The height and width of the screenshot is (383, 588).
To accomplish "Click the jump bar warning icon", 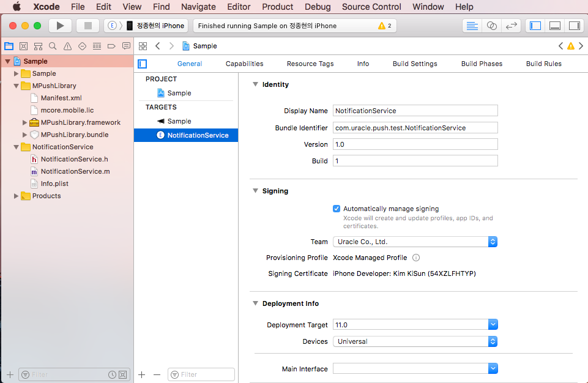I will (x=571, y=46).
